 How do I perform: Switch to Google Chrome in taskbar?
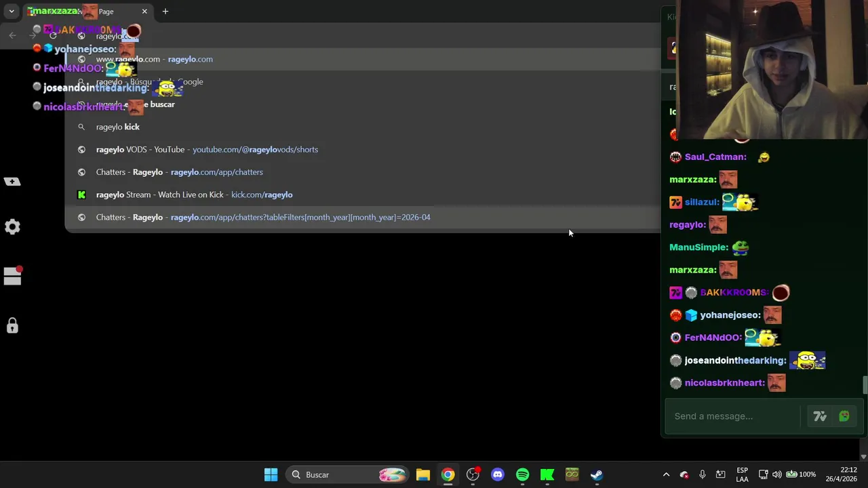[x=448, y=474]
